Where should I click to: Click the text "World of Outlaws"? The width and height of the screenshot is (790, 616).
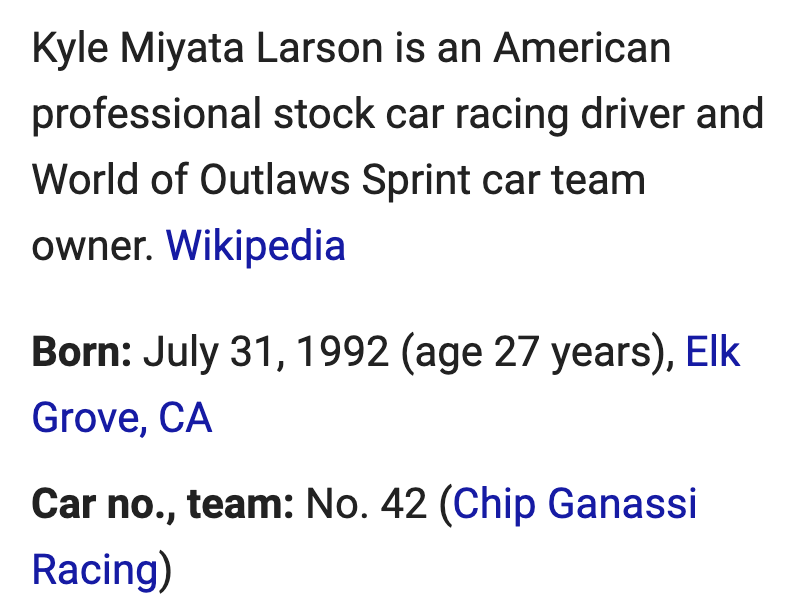(x=191, y=180)
